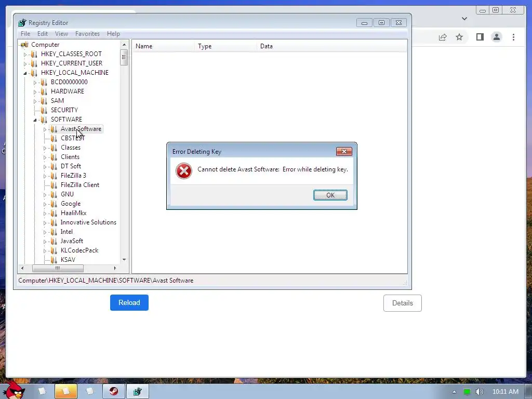This screenshot has width=532, height=399.
Task: Select the JavaSoft key folder icon
Action: pos(54,241)
